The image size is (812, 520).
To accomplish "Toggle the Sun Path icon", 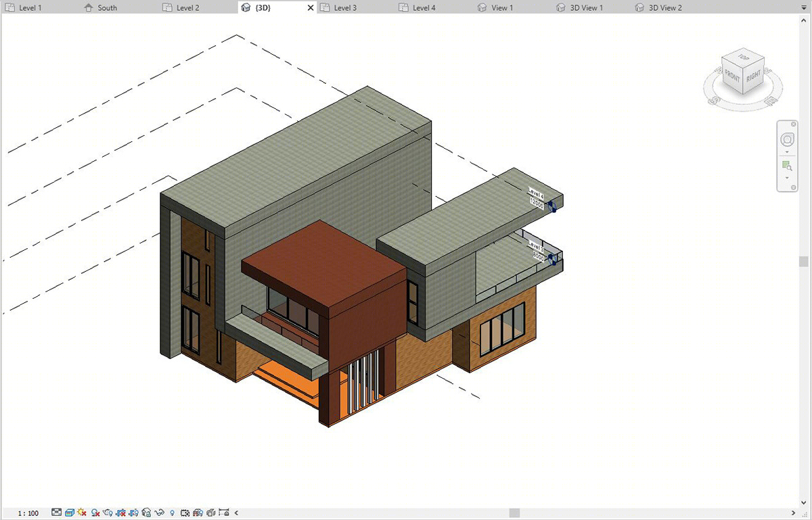I will pos(82,513).
